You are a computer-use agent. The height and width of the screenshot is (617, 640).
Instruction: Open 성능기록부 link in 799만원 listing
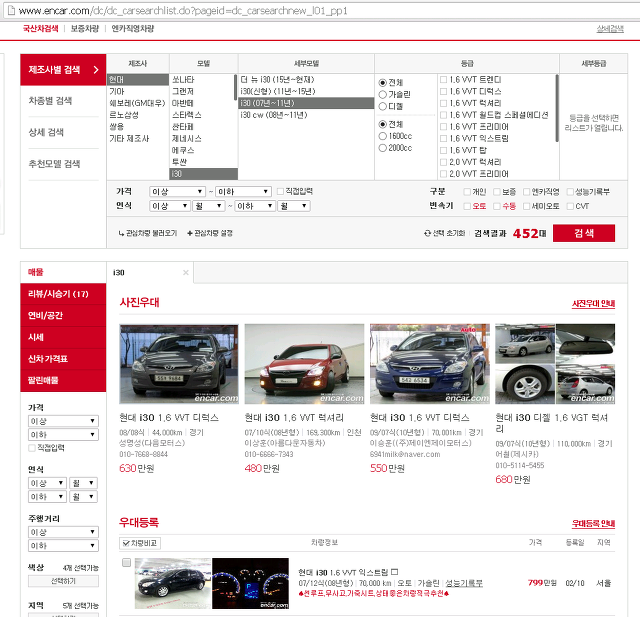464,583
